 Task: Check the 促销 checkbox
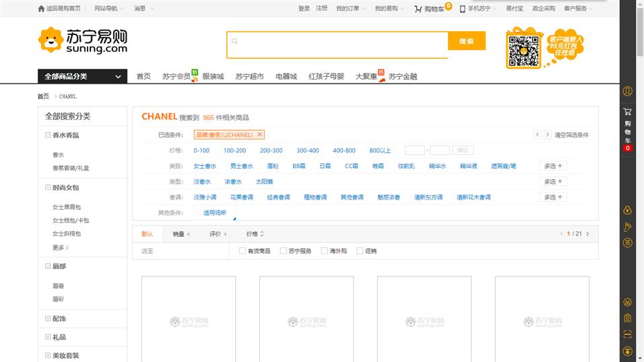tap(360, 251)
